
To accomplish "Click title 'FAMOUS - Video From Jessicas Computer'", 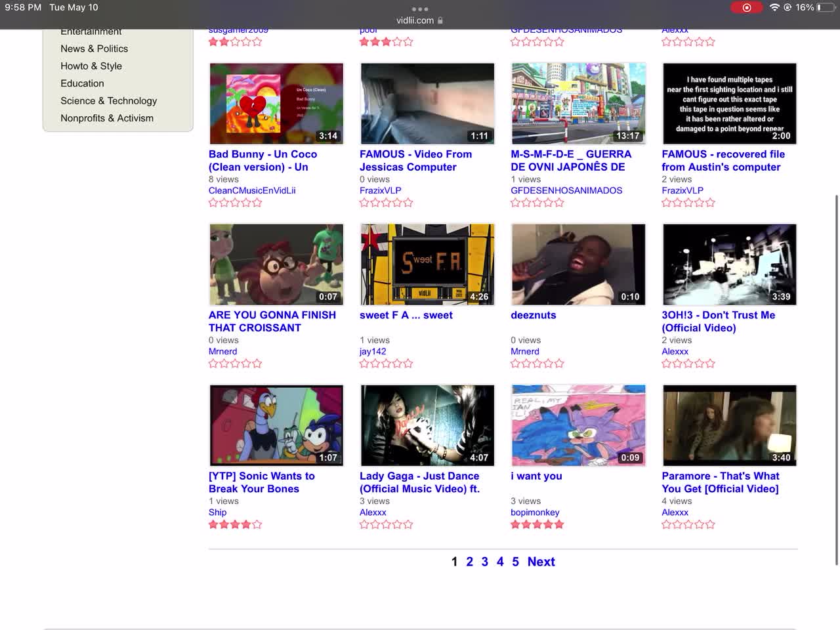I will tap(415, 161).
